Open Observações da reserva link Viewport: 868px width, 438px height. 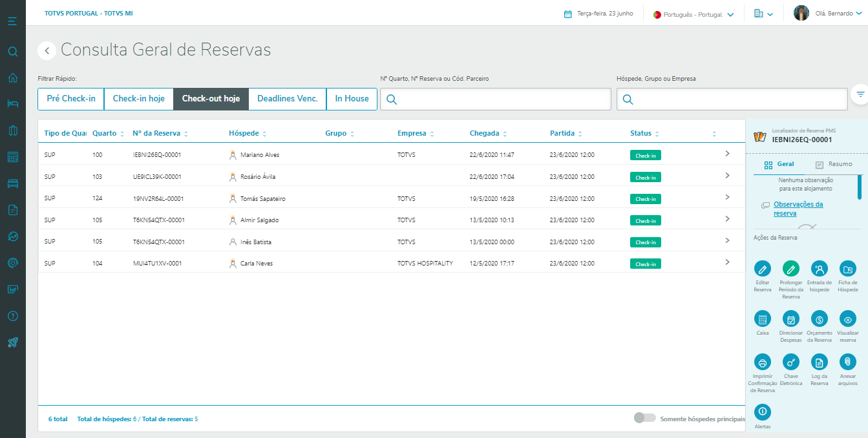pyautogui.click(x=798, y=209)
